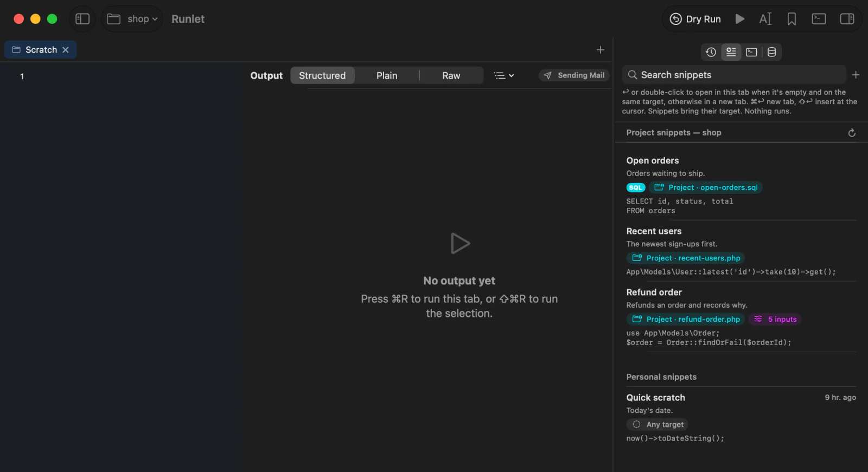The width and height of the screenshot is (868, 472).
Task: Click the Project snippets — shop header
Action: point(674,133)
